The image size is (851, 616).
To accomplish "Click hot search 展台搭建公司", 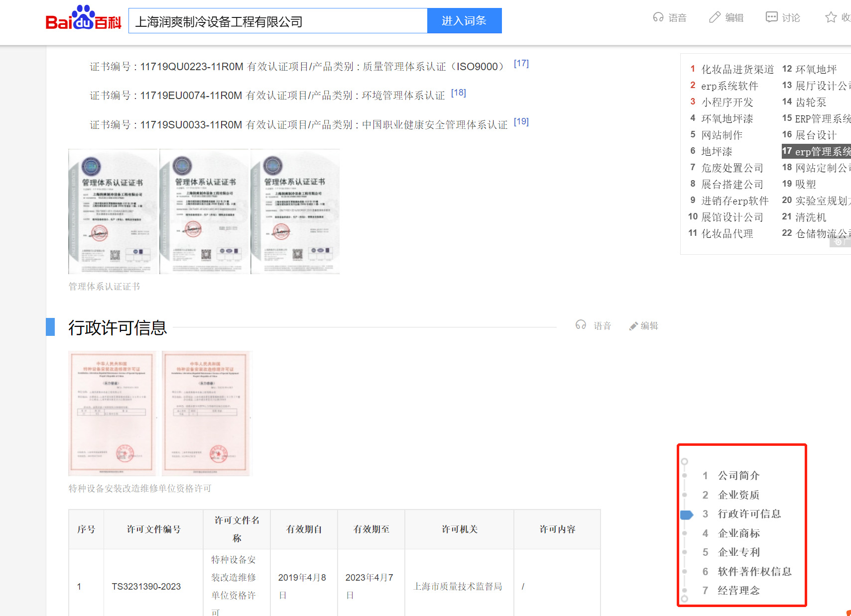I will (732, 184).
